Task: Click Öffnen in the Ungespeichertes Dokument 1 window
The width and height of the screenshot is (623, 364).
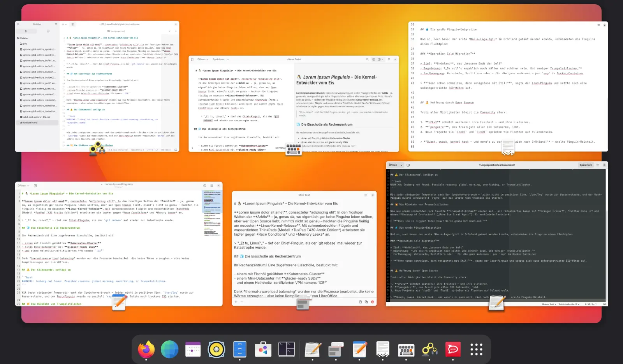Action: [393, 165]
